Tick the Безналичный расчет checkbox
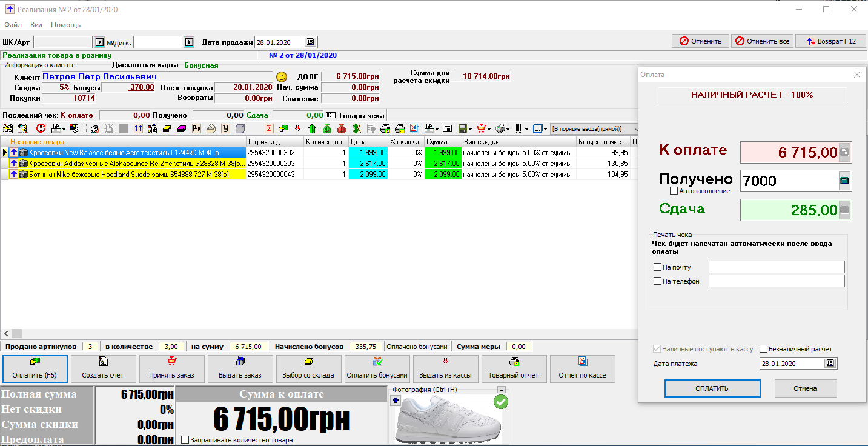 click(x=763, y=349)
